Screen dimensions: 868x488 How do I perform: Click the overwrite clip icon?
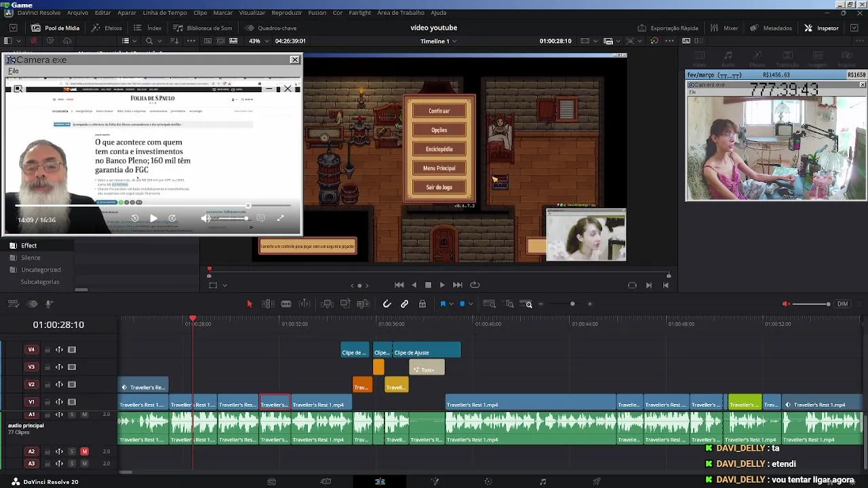[x=345, y=304]
